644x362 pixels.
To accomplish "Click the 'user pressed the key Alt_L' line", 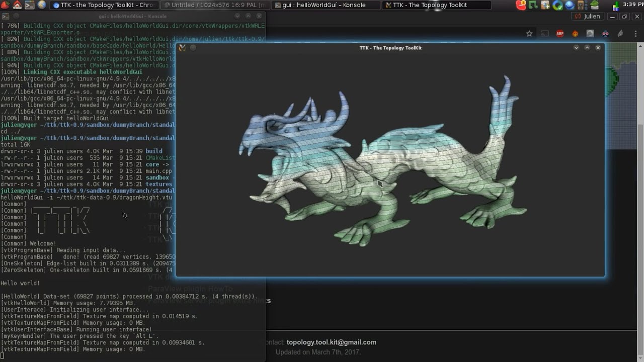I will point(79,336).
